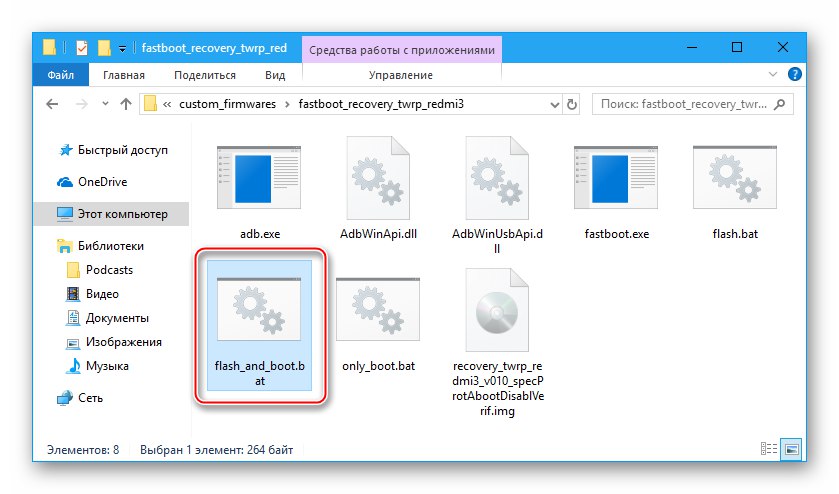Select the flash.bat file icon

tap(735, 178)
